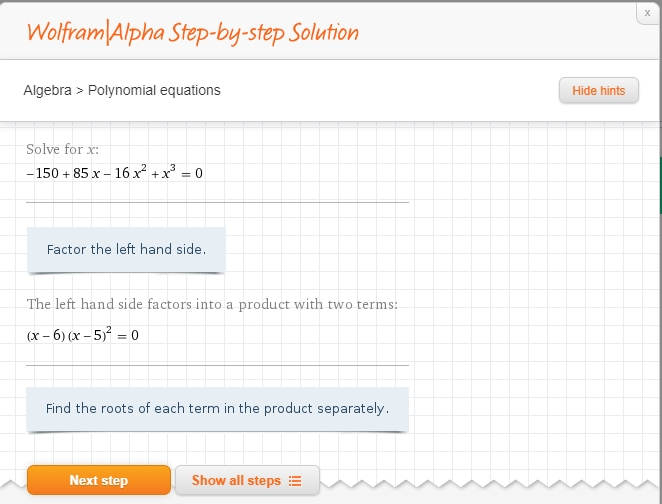Select the Polynomial equations breadcrumb
662x504 pixels.
154,90
